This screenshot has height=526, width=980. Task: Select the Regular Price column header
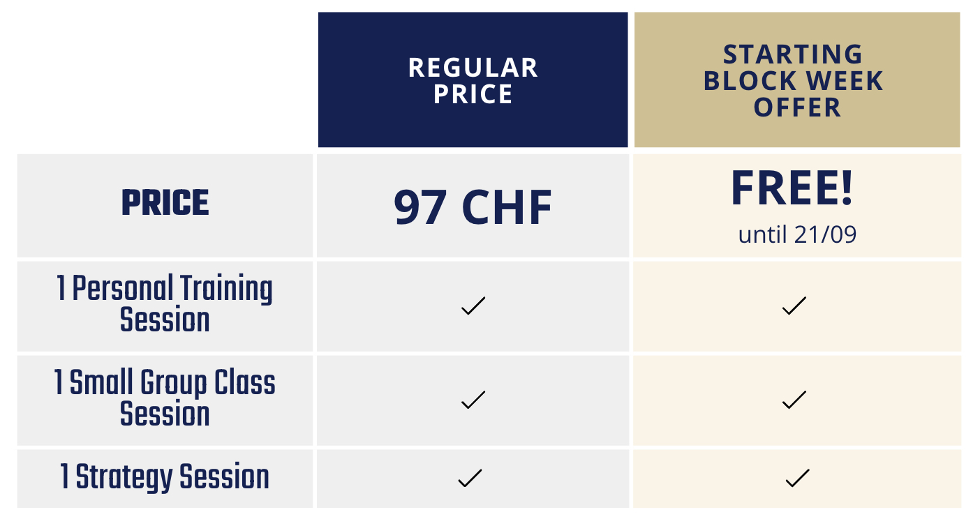(x=473, y=81)
